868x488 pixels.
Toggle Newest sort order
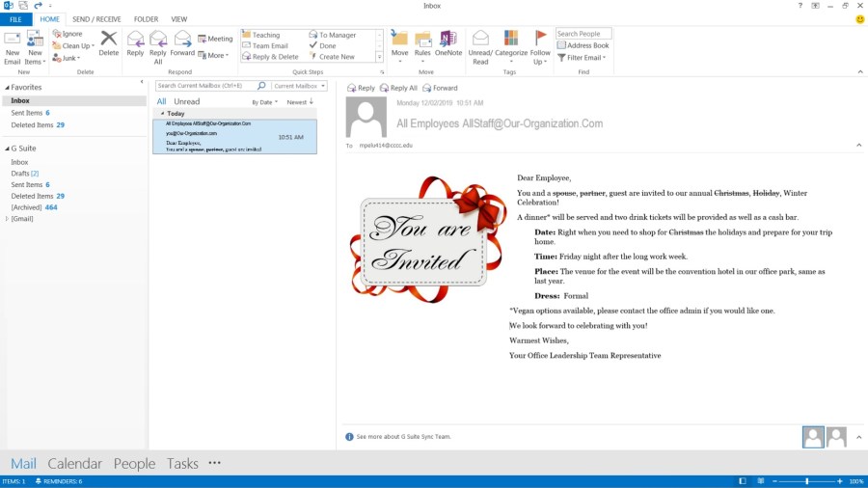(300, 102)
